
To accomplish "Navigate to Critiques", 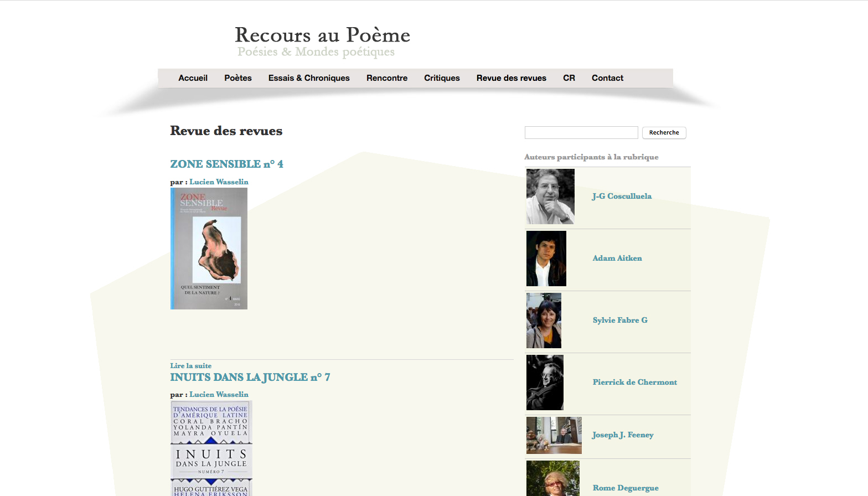I will pos(442,78).
